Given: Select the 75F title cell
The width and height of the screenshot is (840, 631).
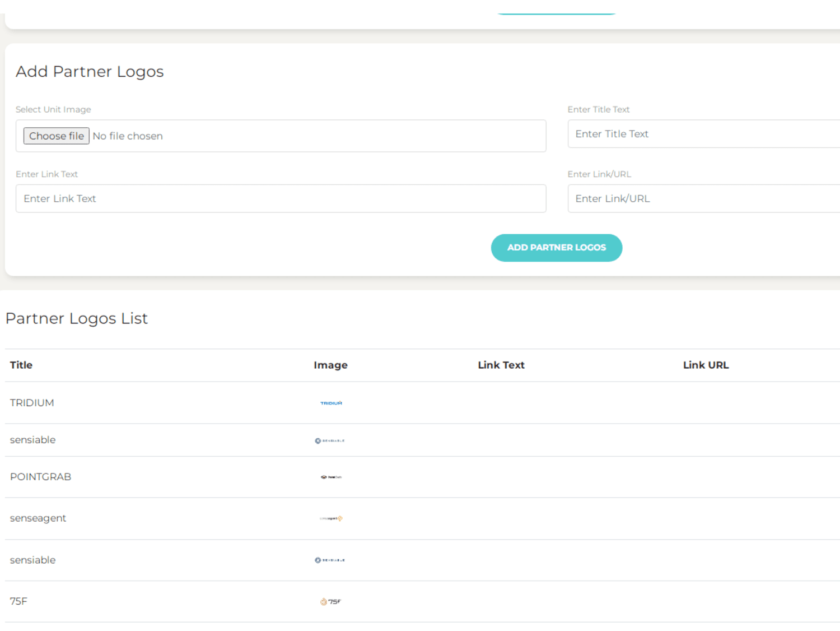Looking at the screenshot, I should 18,601.
